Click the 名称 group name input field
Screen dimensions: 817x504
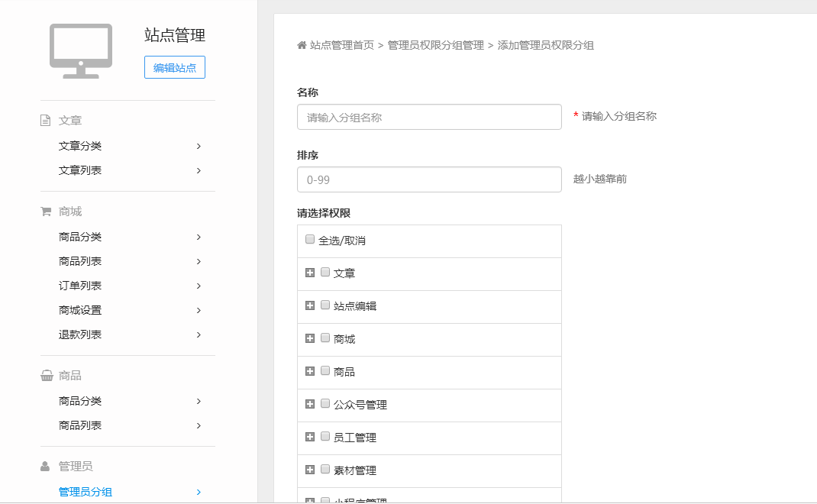429,118
